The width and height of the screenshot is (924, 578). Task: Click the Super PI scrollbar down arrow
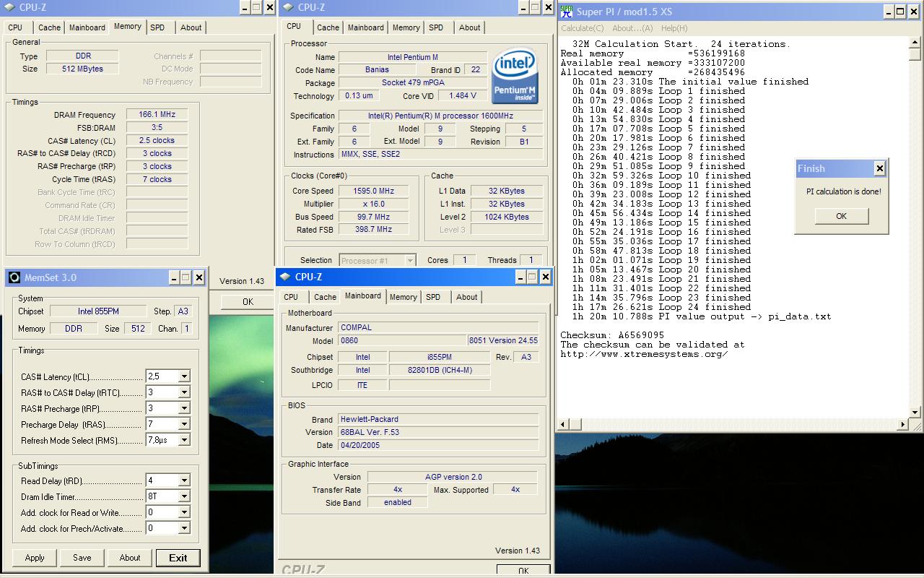pos(915,413)
